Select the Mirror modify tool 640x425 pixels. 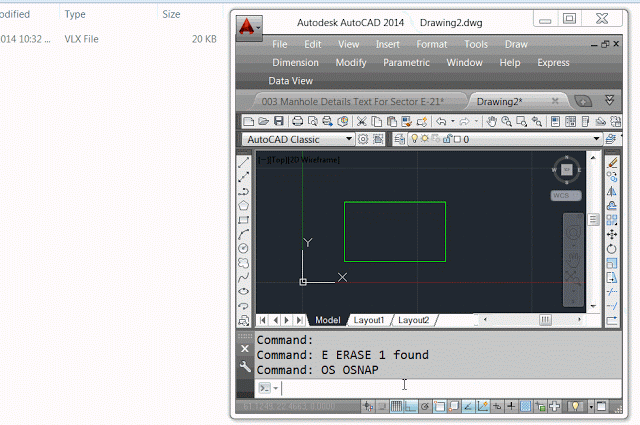click(x=612, y=191)
